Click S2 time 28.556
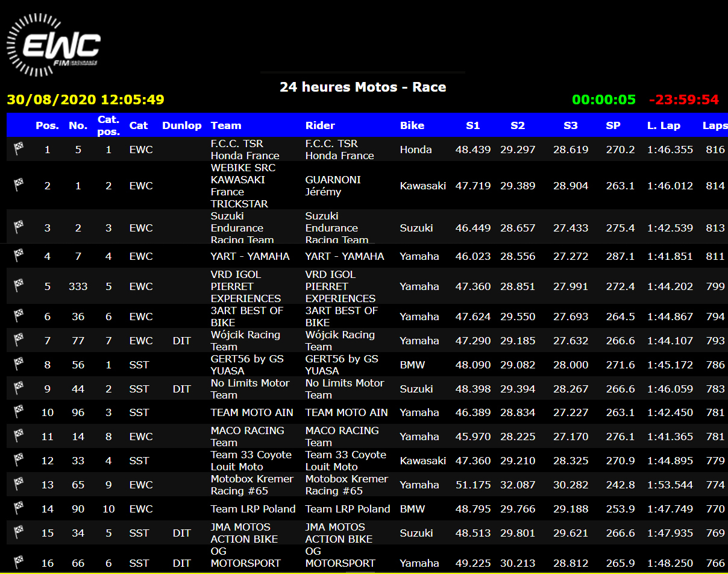The width and height of the screenshot is (728, 574). click(x=518, y=256)
